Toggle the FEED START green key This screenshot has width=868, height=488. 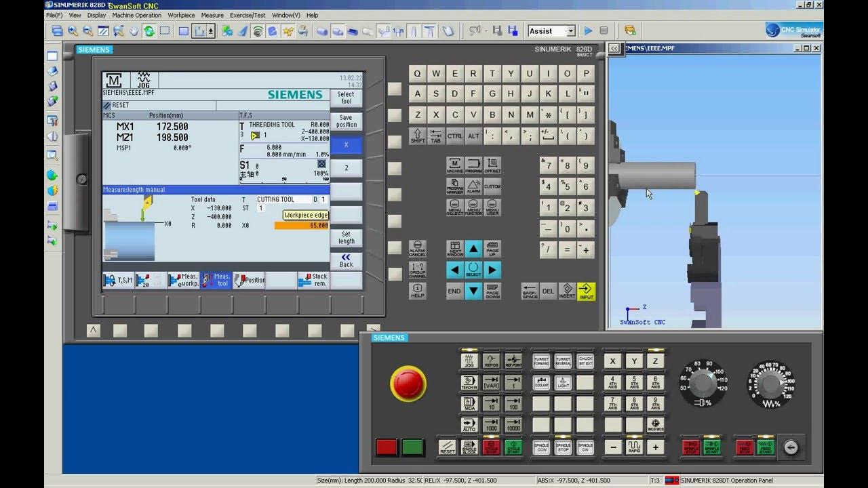pyautogui.click(x=765, y=447)
